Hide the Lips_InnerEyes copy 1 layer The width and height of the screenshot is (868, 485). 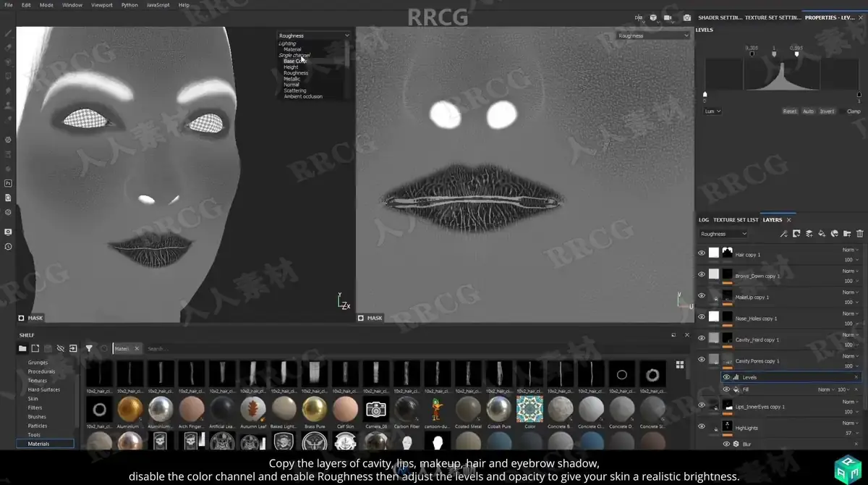[x=702, y=405]
